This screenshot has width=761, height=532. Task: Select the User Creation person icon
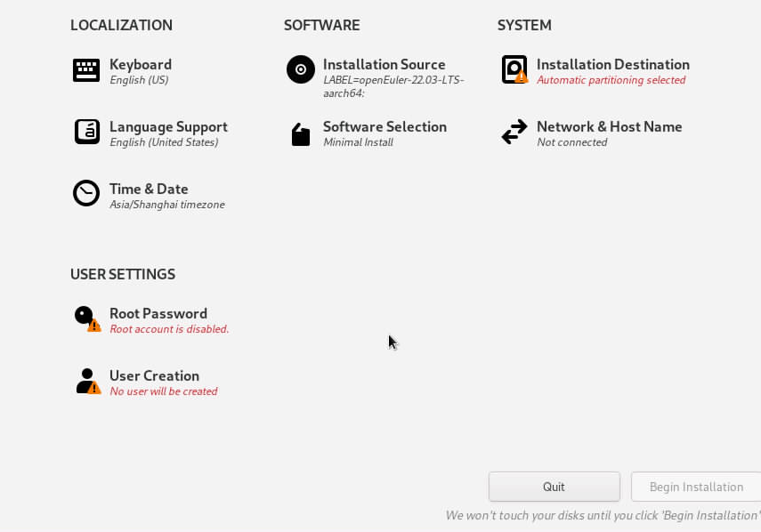tap(88, 381)
